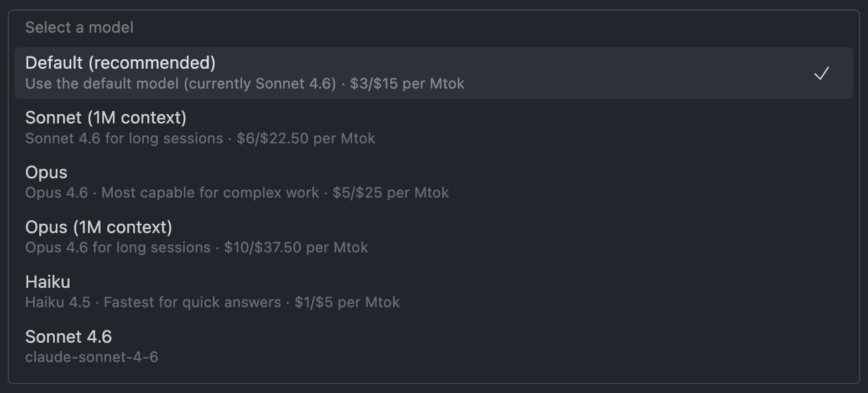Click 'Sonnet 4.6 for long sessions' subtitle
The image size is (868, 393).
(124, 138)
